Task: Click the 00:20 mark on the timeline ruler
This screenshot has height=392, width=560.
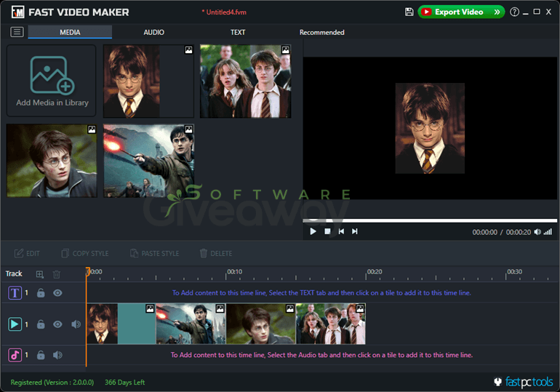Action: coord(375,272)
